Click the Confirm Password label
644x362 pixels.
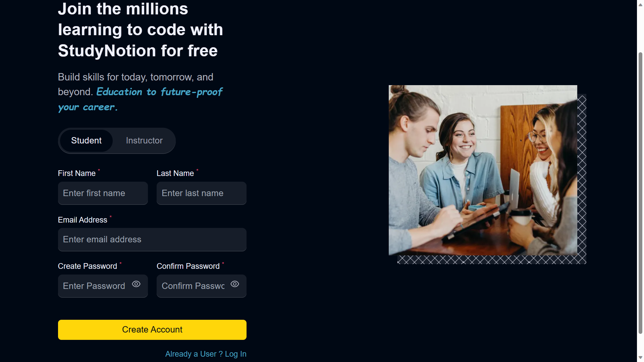[188, 266]
